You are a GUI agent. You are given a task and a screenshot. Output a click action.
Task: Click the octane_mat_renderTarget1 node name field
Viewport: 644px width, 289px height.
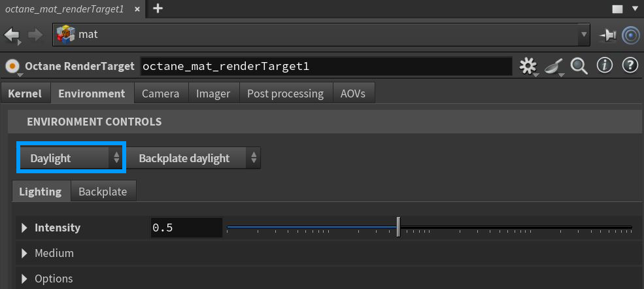coord(325,66)
